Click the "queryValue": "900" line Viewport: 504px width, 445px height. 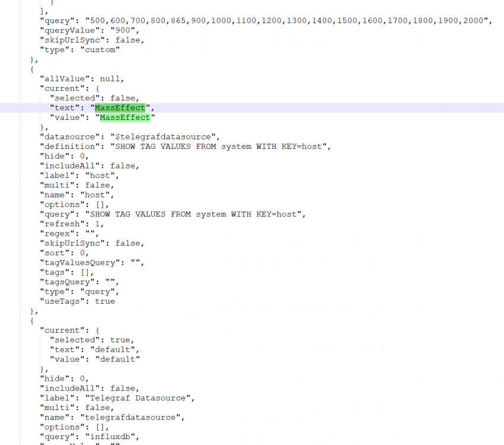tap(90, 30)
